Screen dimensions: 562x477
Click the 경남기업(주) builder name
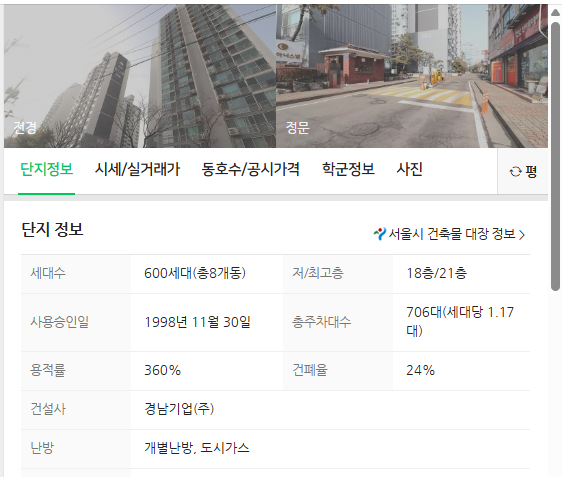coord(179,409)
